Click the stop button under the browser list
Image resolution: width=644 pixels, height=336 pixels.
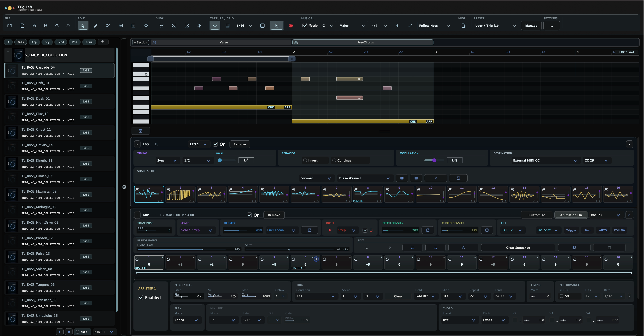click(x=69, y=332)
